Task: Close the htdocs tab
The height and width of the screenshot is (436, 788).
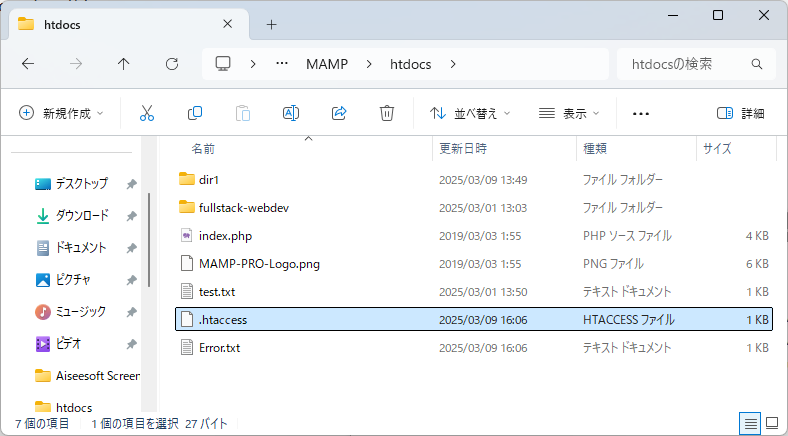Action: tap(227, 24)
